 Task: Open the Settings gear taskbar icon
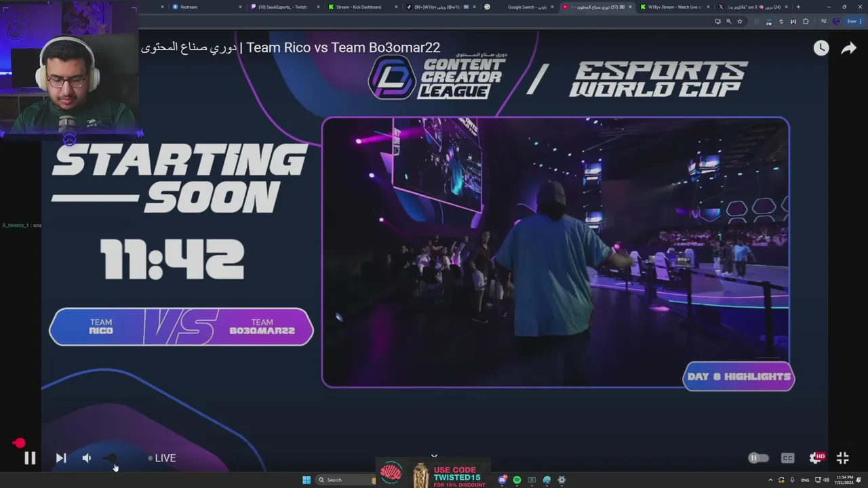[x=561, y=480]
